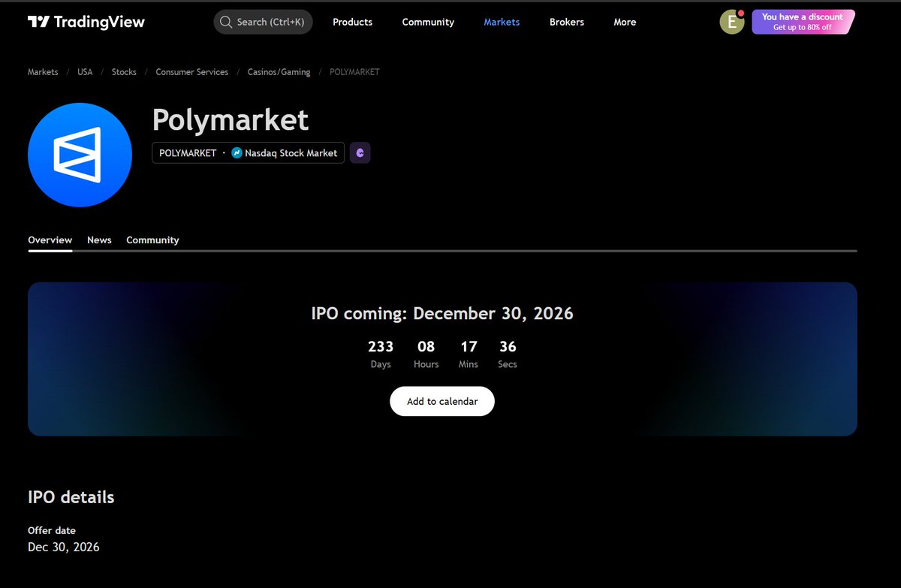Open the Search (Ctrl+K) field
Image resolution: width=901 pixels, height=588 pixels.
coord(264,22)
